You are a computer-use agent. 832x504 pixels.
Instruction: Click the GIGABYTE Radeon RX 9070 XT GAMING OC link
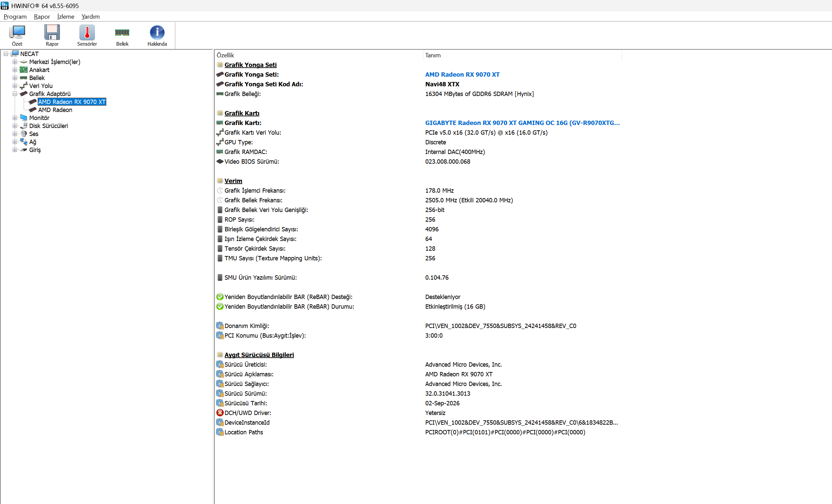[x=522, y=123]
